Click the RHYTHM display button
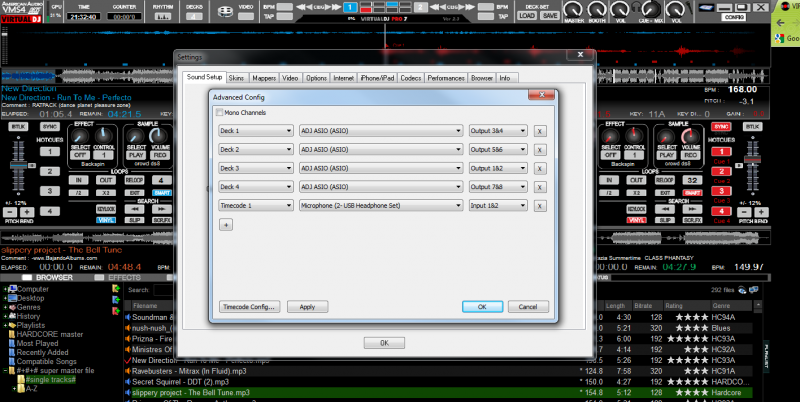This screenshot has width=800, height=402. coord(163,16)
